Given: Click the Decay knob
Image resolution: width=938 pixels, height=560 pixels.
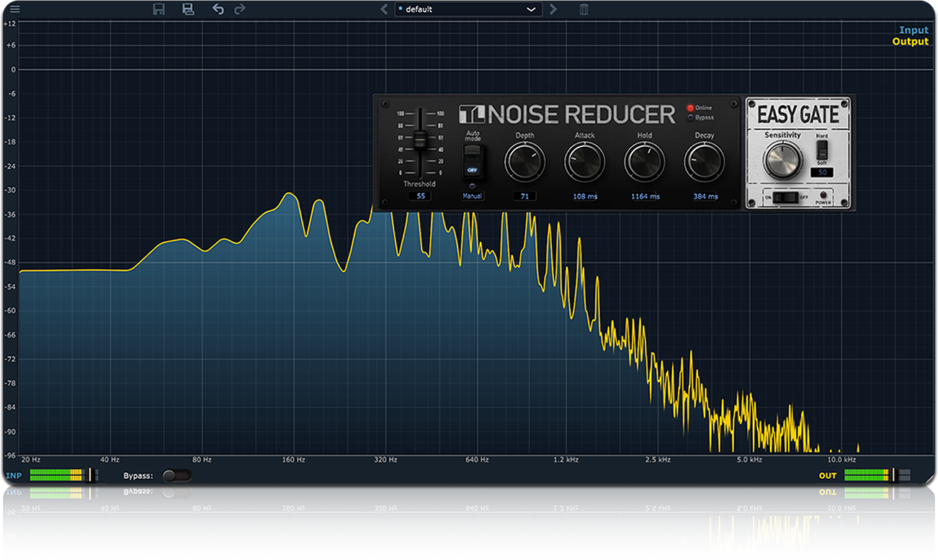Looking at the screenshot, I should [x=704, y=161].
